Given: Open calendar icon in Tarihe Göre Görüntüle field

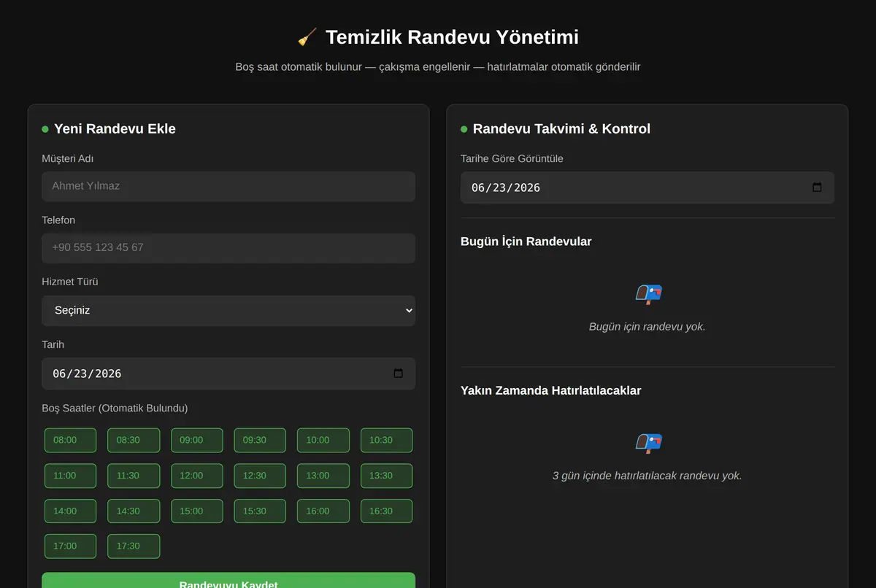Looking at the screenshot, I should point(817,187).
